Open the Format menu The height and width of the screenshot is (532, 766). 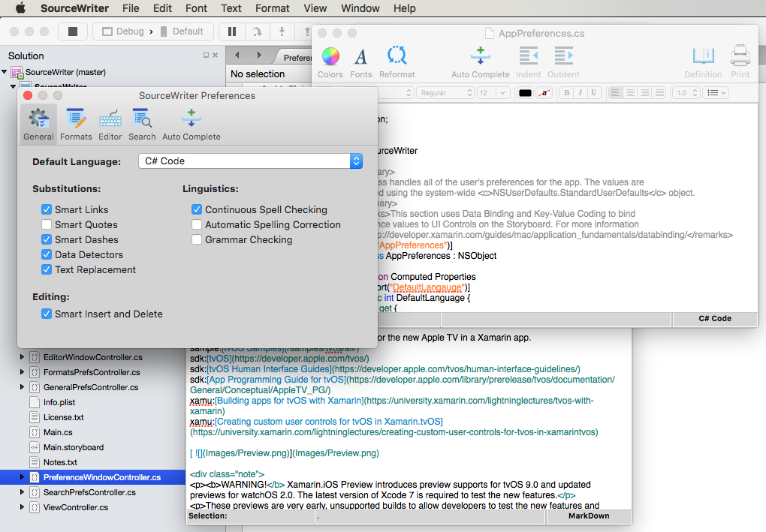(x=272, y=8)
